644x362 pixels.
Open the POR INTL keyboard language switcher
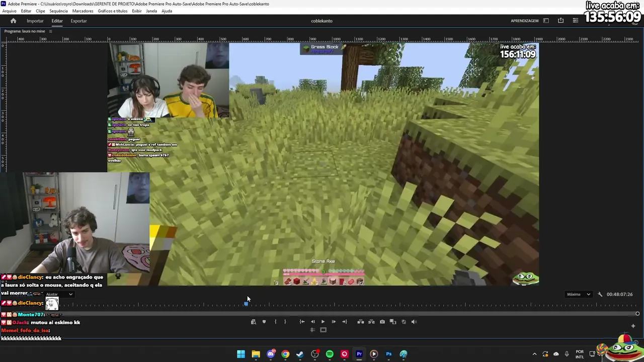coord(580,354)
